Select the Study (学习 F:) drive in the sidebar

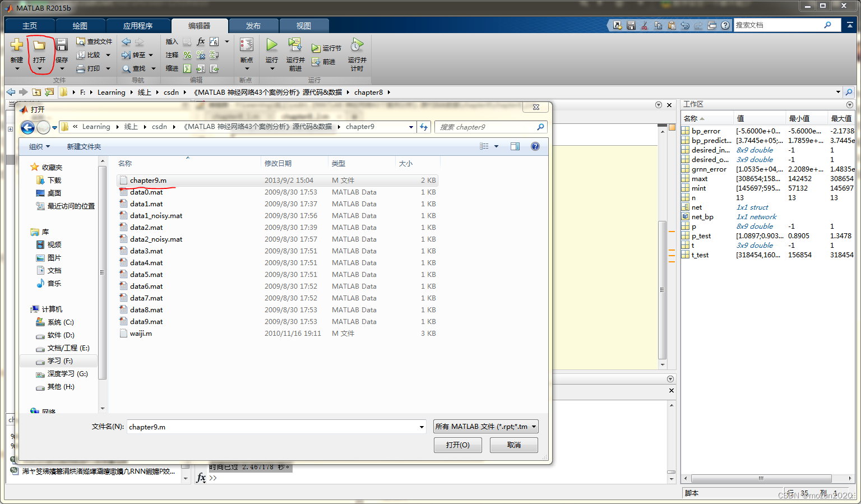[58, 360]
